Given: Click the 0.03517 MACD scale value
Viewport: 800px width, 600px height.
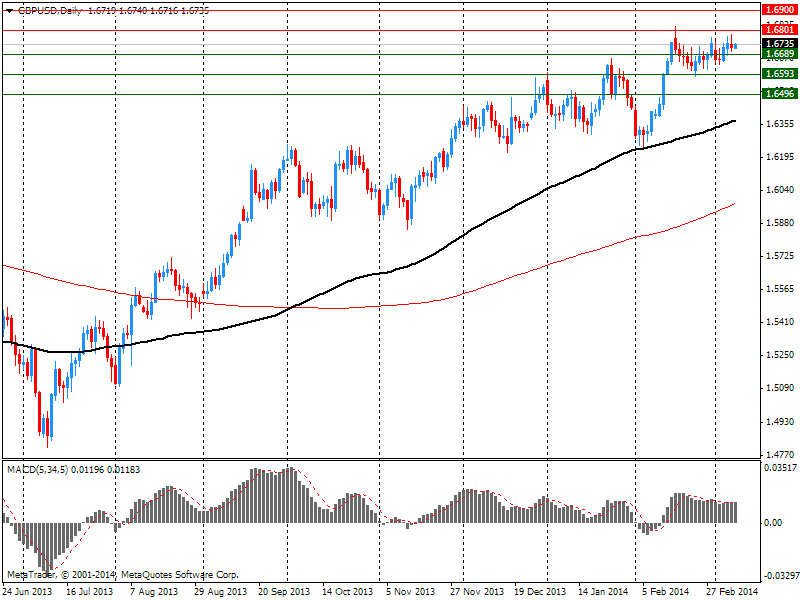Looking at the screenshot, I should 779,467.
